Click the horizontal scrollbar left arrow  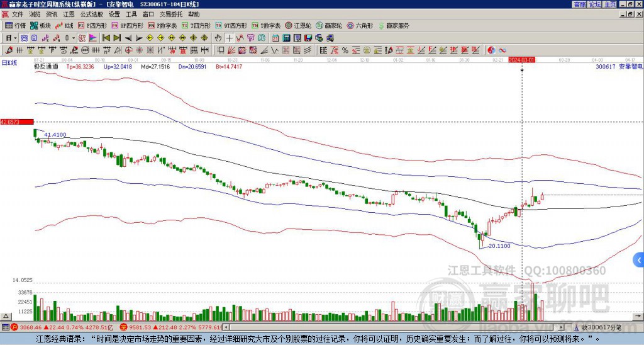coord(226,327)
